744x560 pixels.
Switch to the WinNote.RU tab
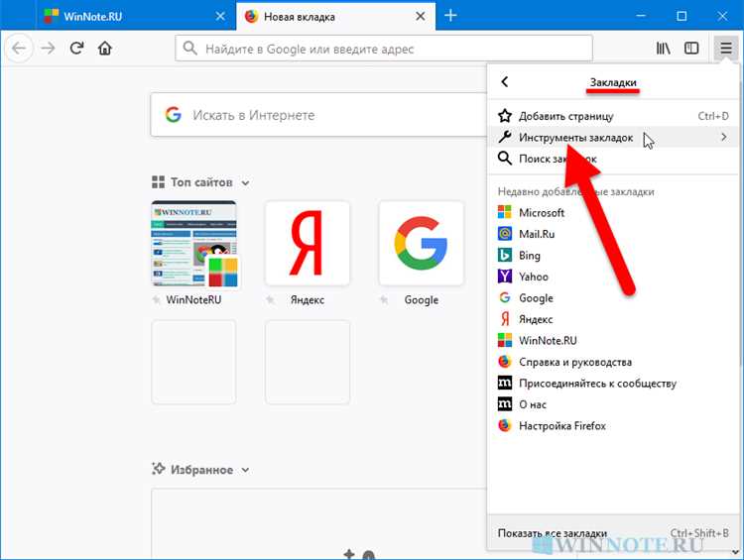point(136,16)
